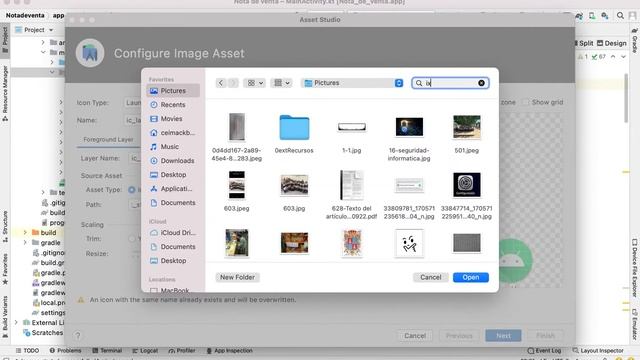Go back in the file browser

[221, 83]
